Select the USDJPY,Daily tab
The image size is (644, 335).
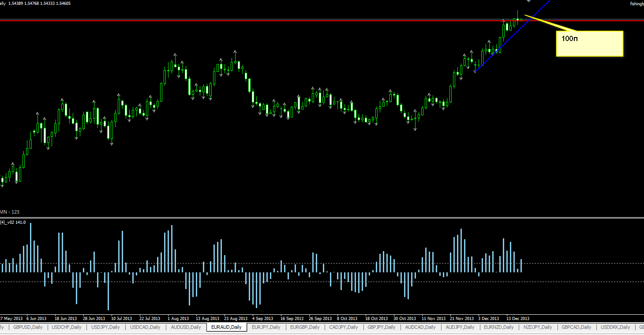[106, 327]
